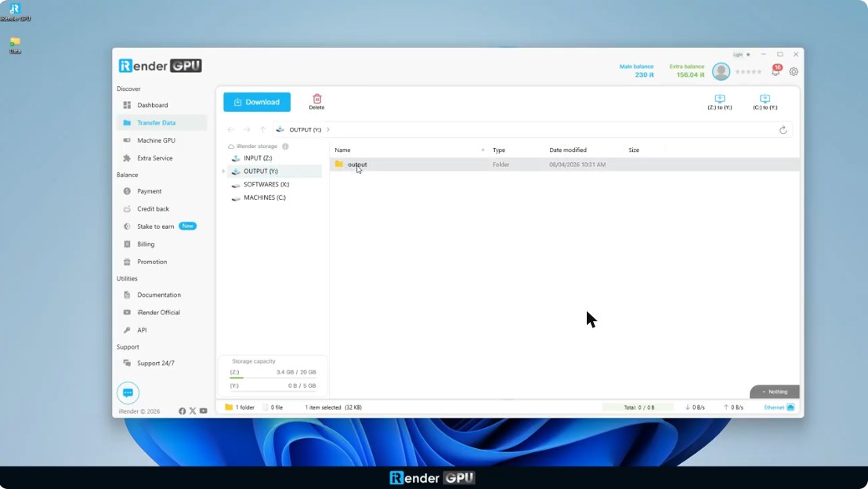The height and width of the screenshot is (489, 868).
Task: Click the Payment coin icon
Action: point(127,191)
